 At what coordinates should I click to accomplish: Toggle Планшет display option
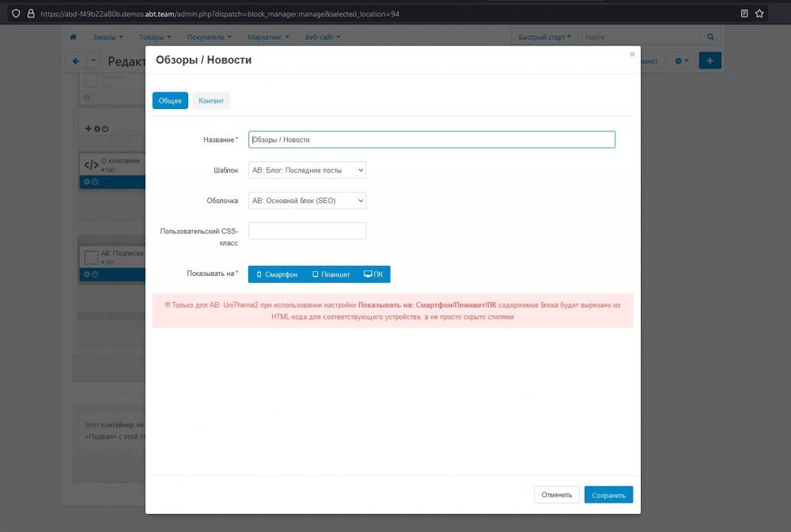(x=331, y=274)
